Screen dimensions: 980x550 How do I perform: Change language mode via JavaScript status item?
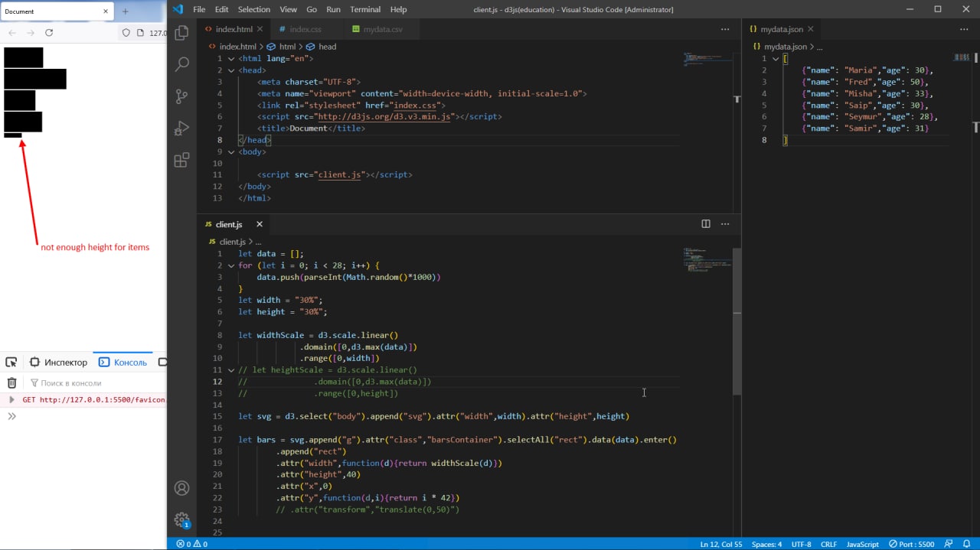coord(862,544)
